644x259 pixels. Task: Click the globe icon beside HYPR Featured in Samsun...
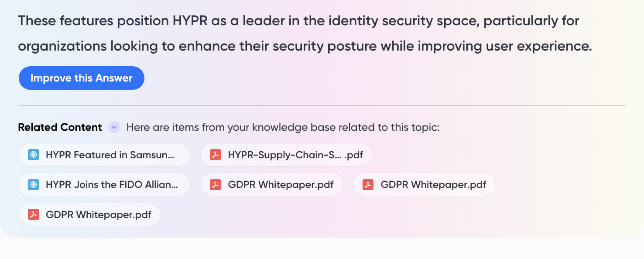[33, 155]
